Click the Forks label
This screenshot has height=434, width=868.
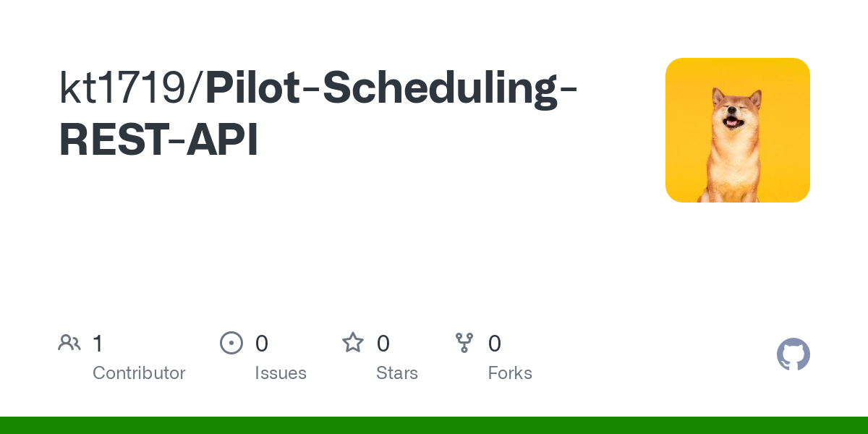point(510,373)
